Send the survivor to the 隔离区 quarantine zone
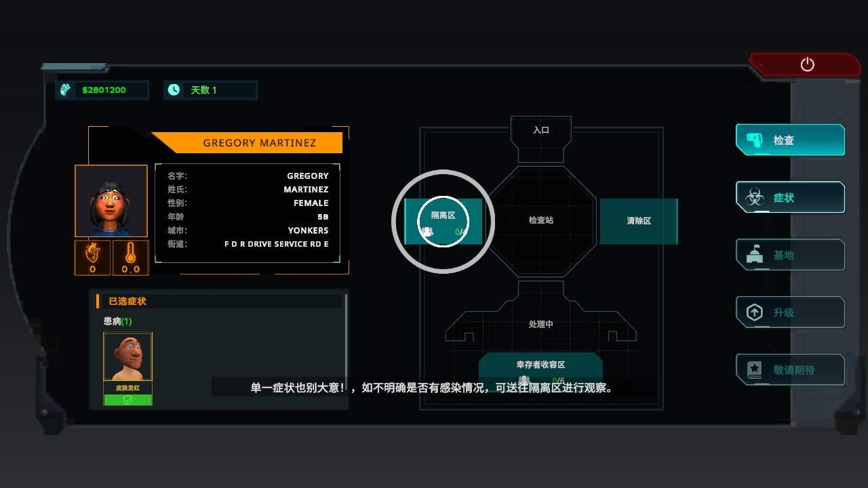Viewport: 868px width, 488px height. pyautogui.click(x=443, y=221)
